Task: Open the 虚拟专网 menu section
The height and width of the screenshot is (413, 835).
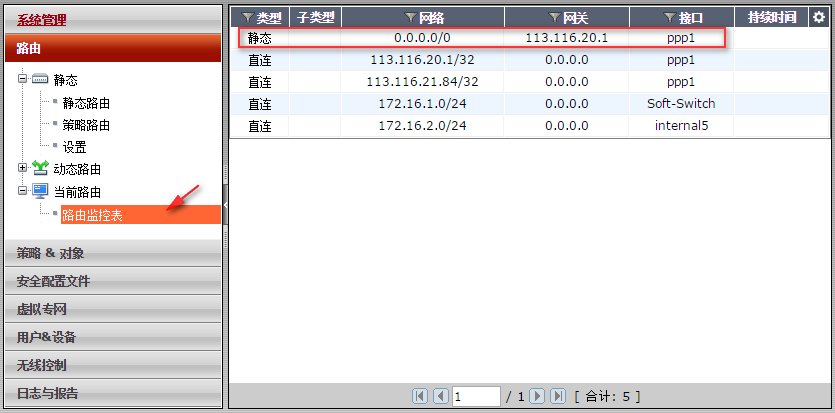Action: coord(113,309)
